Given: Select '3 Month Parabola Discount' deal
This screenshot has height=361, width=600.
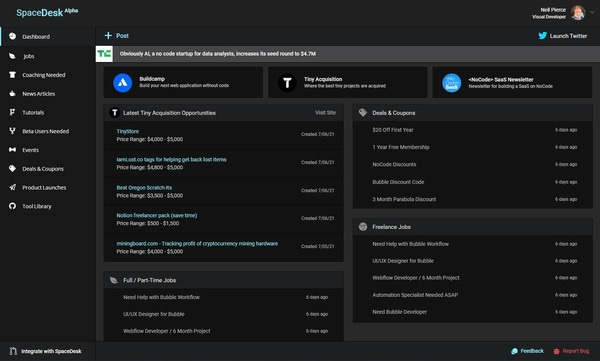Looking at the screenshot, I should tap(404, 199).
